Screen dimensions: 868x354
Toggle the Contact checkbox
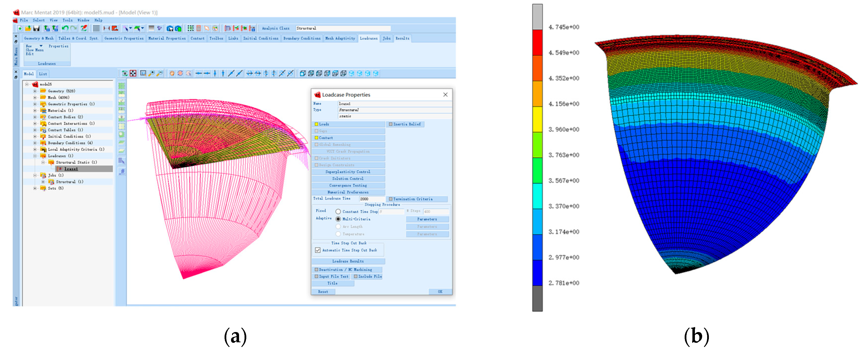pos(316,138)
